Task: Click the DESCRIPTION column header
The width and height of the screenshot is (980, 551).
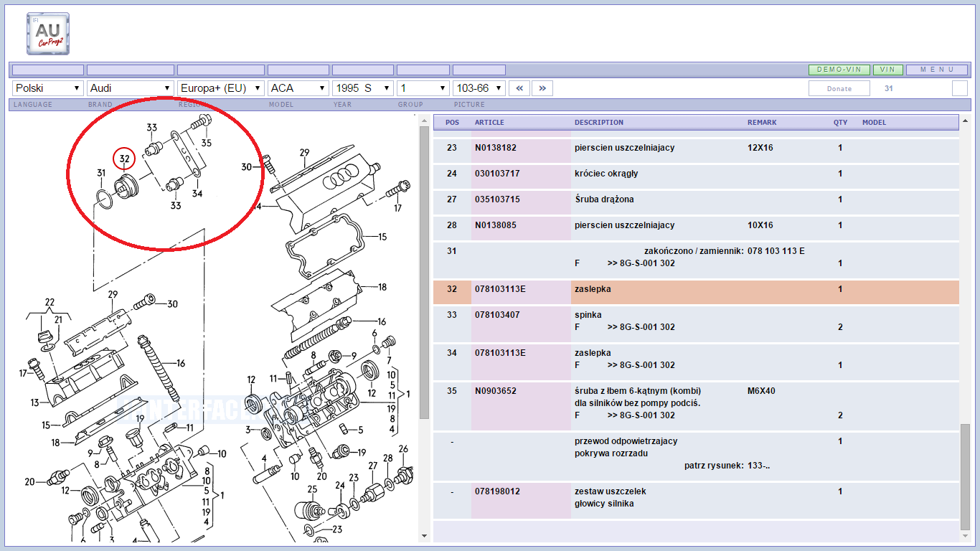Action: coord(599,123)
